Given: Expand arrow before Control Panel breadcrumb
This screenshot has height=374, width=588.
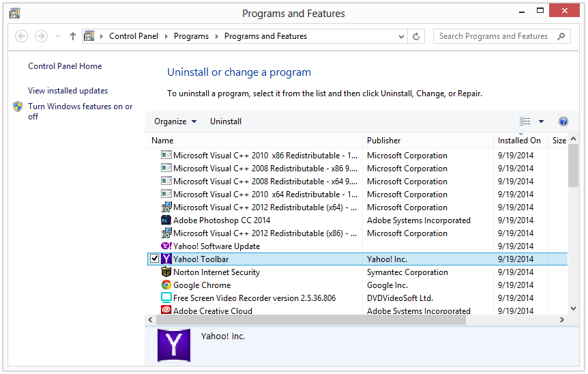Looking at the screenshot, I should pos(101,36).
